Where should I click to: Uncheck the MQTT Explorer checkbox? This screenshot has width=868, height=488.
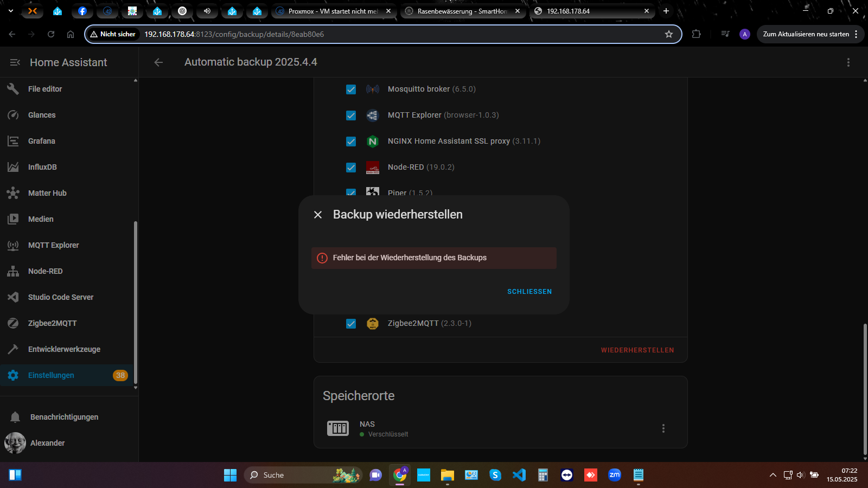[x=351, y=115]
